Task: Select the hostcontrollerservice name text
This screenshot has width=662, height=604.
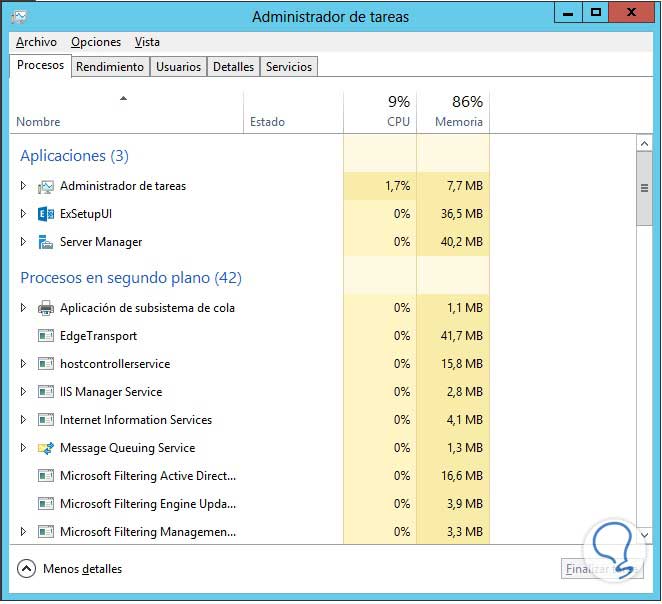Action: pos(115,364)
